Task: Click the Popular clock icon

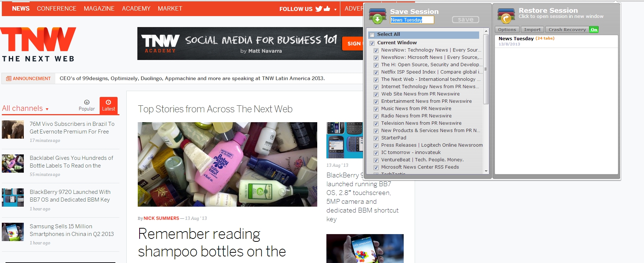Action: click(x=87, y=102)
